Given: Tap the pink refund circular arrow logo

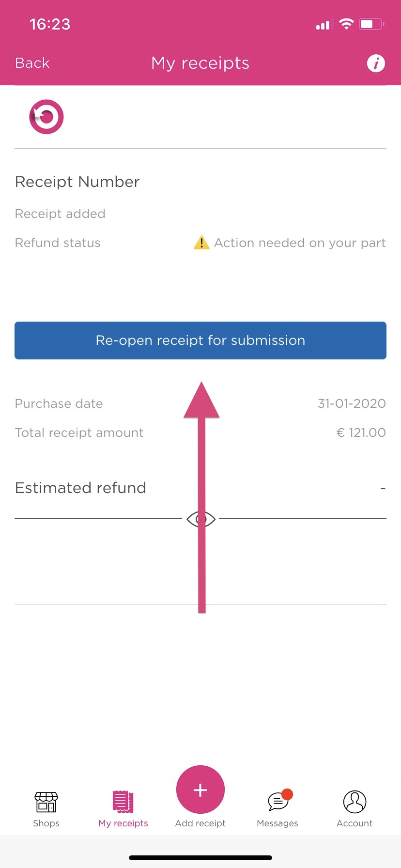Looking at the screenshot, I should click(46, 117).
